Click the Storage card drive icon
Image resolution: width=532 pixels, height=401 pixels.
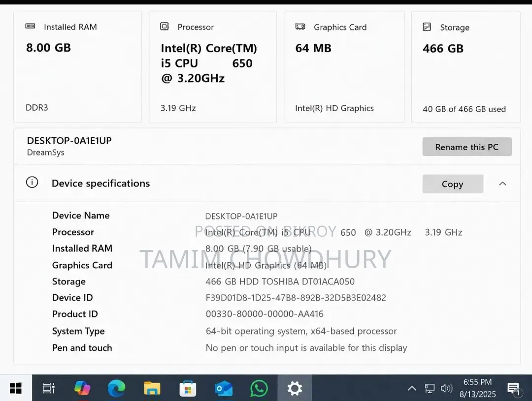pos(427,27)
